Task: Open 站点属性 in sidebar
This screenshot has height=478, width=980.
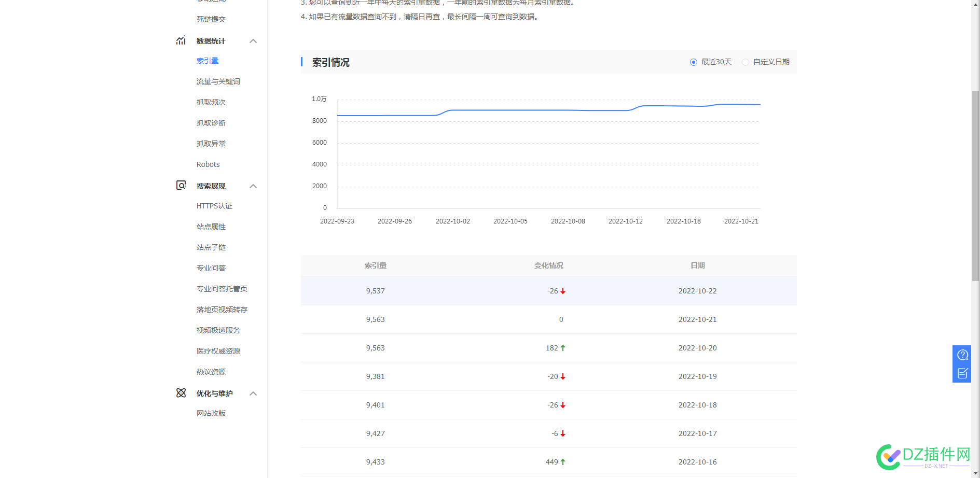Action: [x=211, y=227]
